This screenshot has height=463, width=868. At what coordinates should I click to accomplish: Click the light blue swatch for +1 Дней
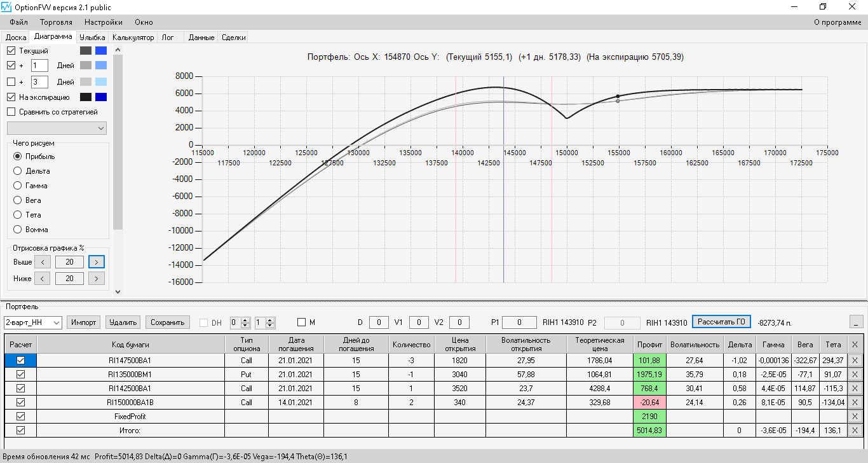tap(101, 65)
